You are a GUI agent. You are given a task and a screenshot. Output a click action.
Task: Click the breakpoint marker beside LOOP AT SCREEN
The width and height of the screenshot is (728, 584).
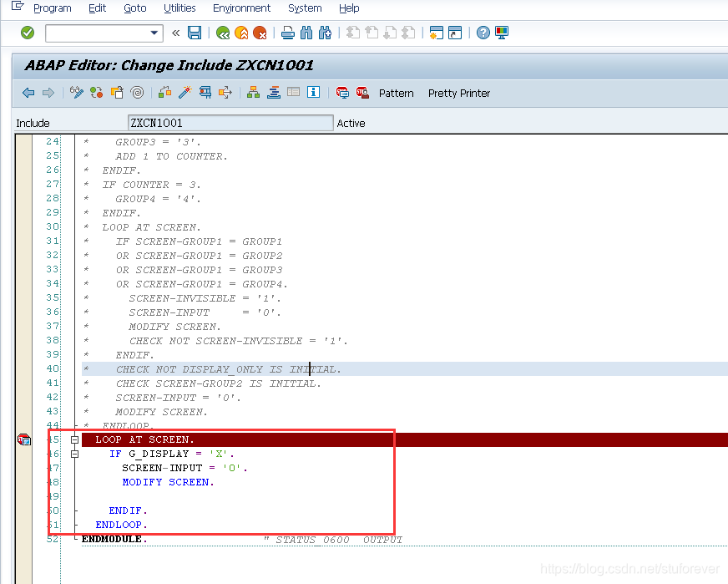24,439
